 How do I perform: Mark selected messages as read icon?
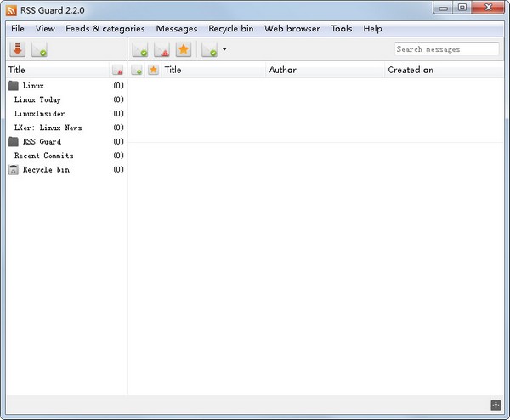[140, 49]
